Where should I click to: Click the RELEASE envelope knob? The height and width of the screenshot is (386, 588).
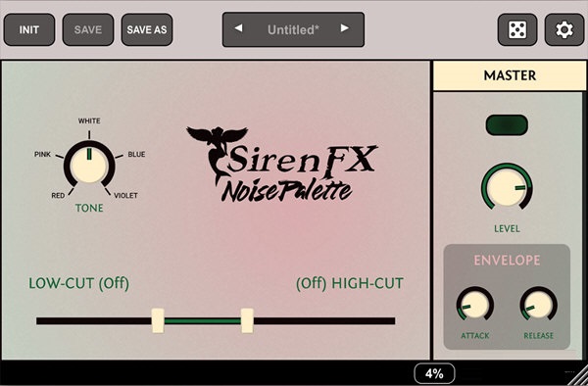(538, 305)
